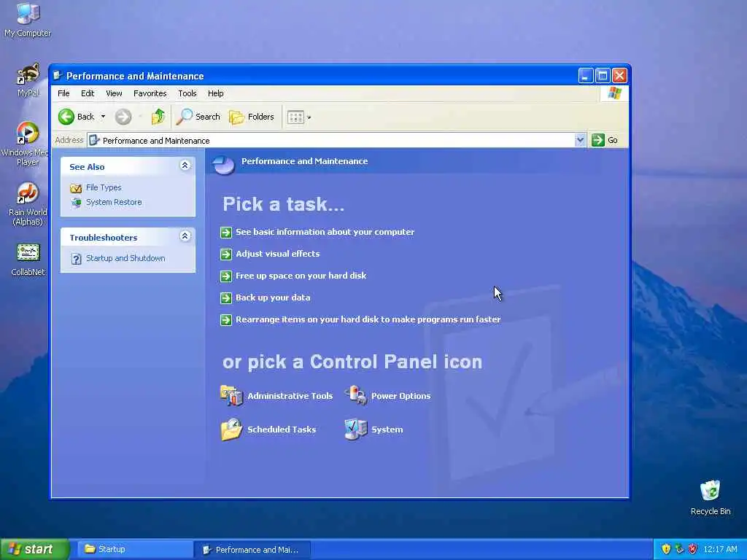
Task: Open the File menu
Action: pyautogui.click(x=63, y=93)
